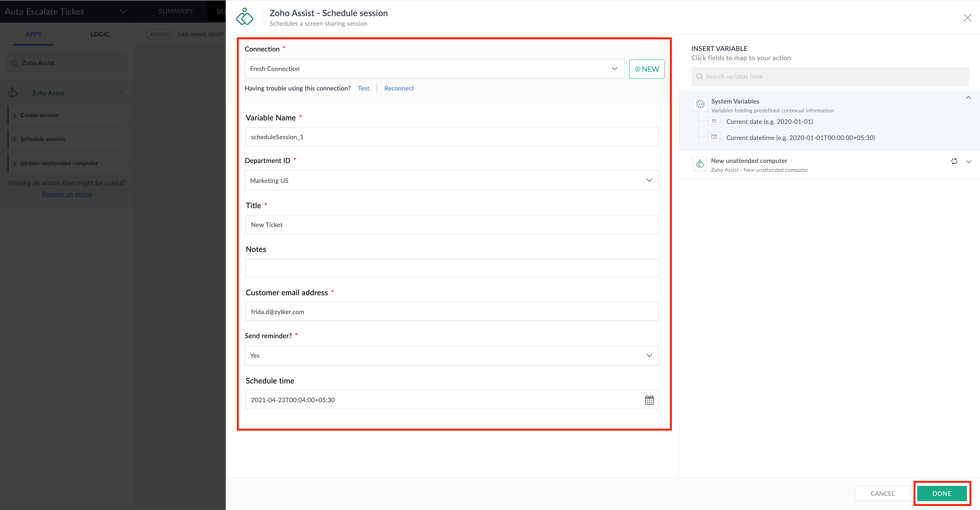
Task: Click the System Variables gear icon
Action: point(700,104)
